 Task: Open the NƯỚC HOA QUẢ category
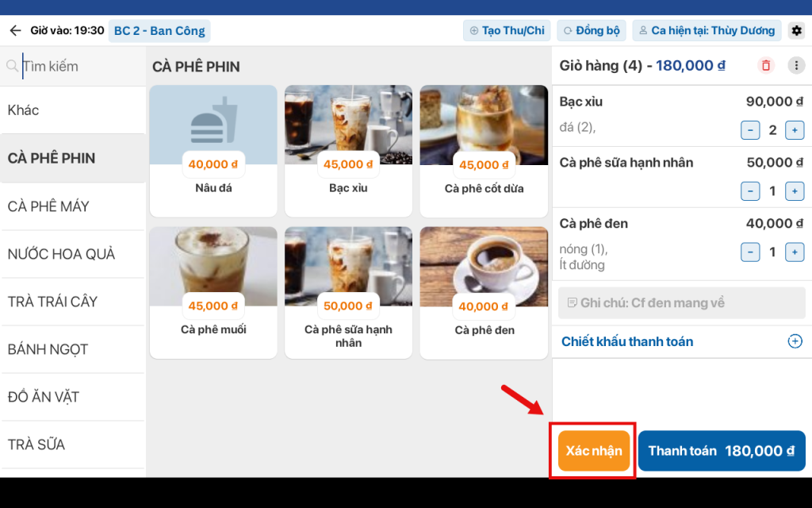tap(62, 254)
